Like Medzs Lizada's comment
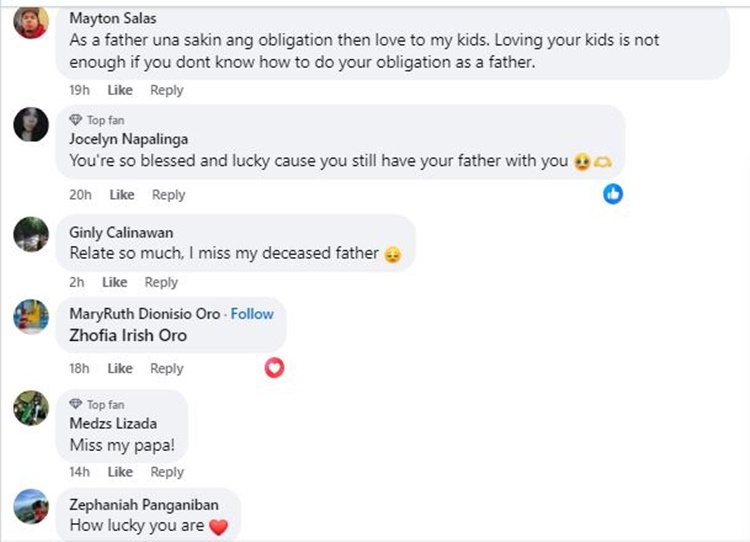Viewport: 750px width, 542px height. pyautogui.click(x=120, y=472)
